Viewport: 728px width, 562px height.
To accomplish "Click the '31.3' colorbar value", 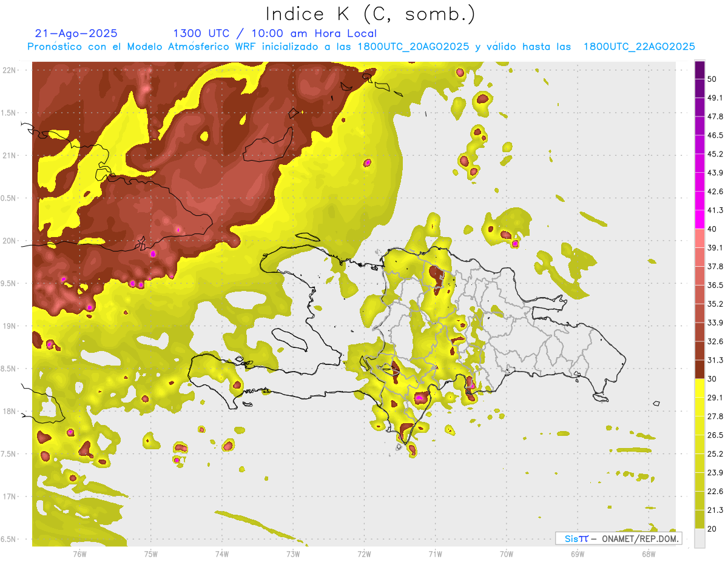I will [715, 360].
